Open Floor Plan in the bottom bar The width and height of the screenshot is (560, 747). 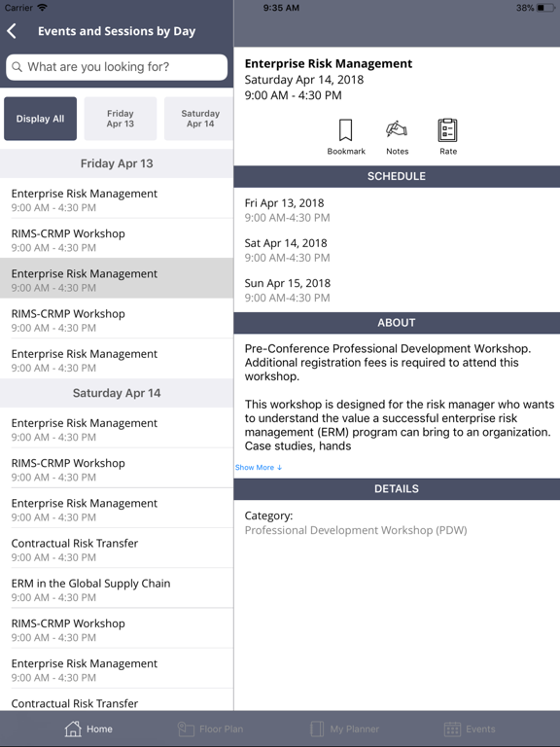point(210,729)
